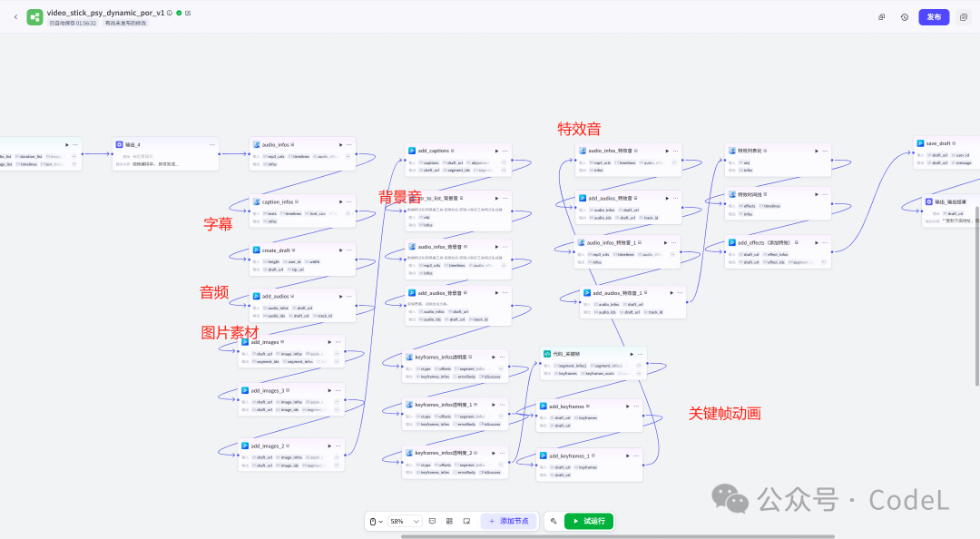Open the 58% zoom dropdown
The width and height of the screenshot is (980, 539).
pyautogui.click(x=405, y=522)
